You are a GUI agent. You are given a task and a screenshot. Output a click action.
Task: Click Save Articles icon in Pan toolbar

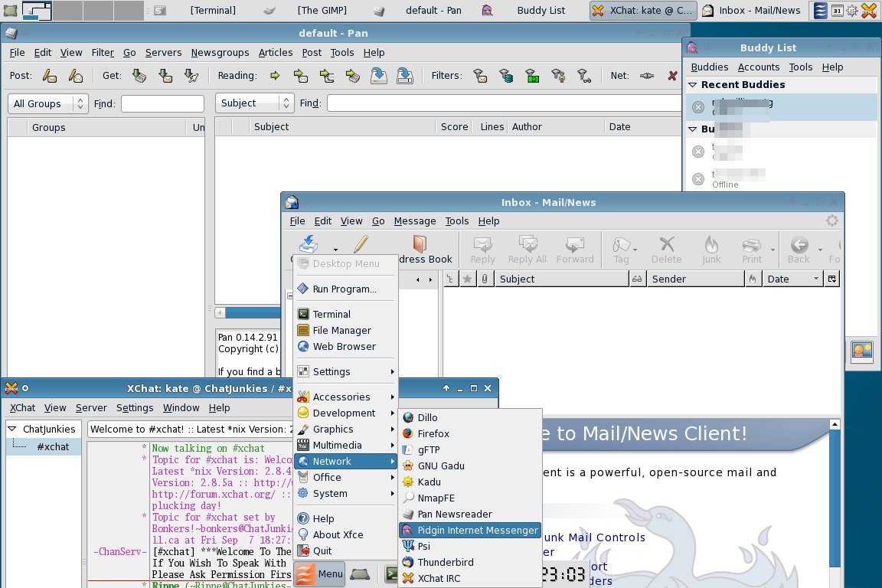379,75
